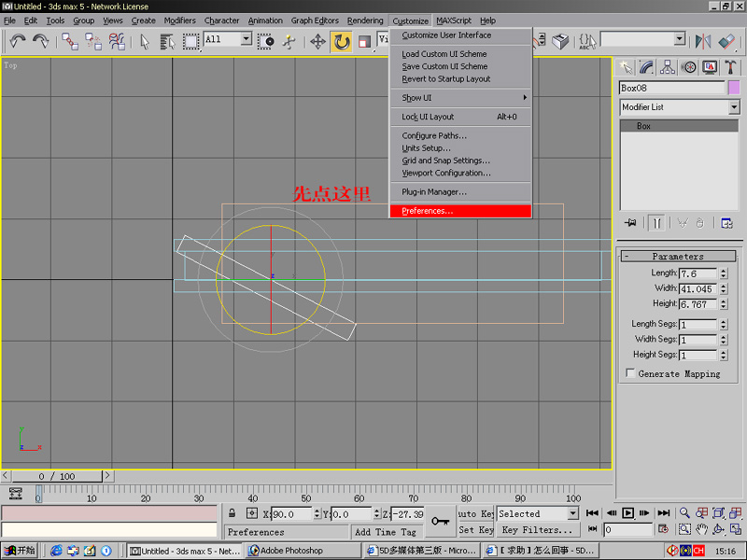The image size is (747, 560).
Task: Choose the Select Object arrow tool
Action: point(145,41)
